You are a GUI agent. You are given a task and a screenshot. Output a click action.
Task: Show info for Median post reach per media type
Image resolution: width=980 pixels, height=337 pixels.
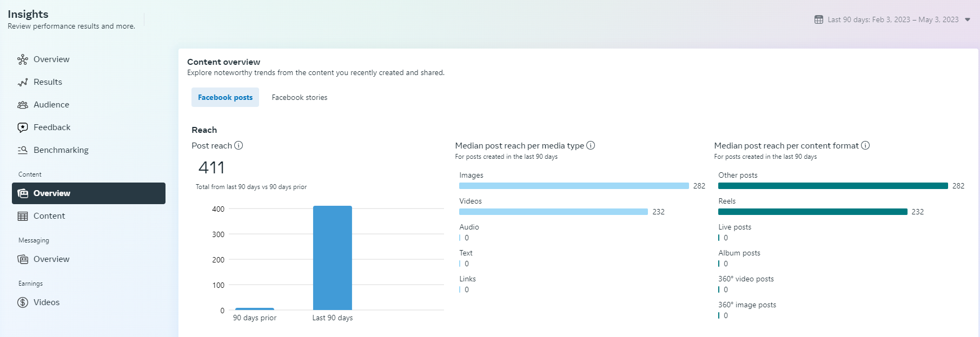(x=591, y=145)
